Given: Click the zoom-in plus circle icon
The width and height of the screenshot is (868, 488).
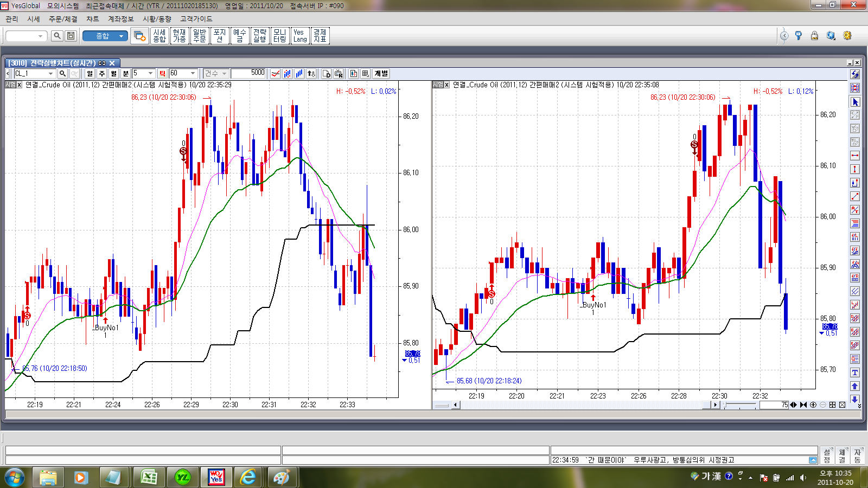Looking at the screenshot, I should 813,405.
